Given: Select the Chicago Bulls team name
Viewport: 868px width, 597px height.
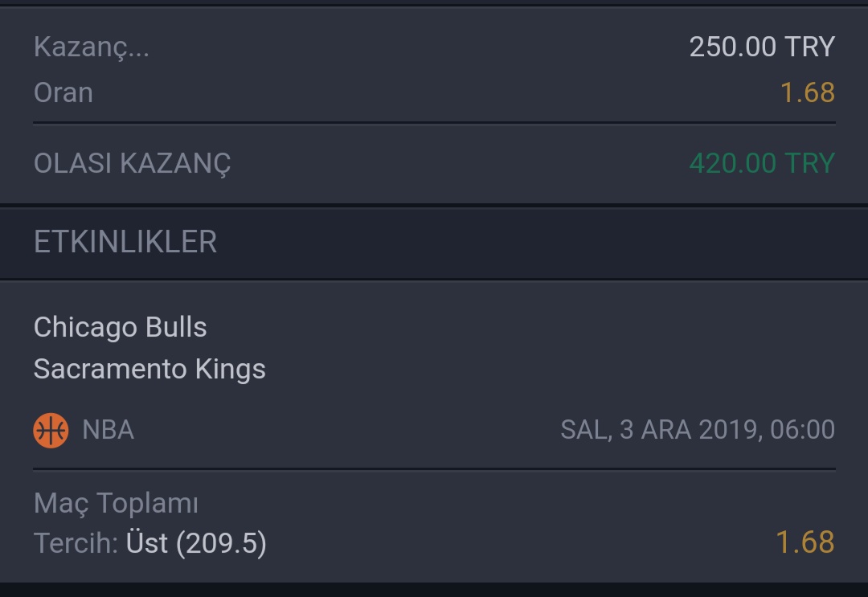Looking at the screenshot, I should (x=120, y=327).
